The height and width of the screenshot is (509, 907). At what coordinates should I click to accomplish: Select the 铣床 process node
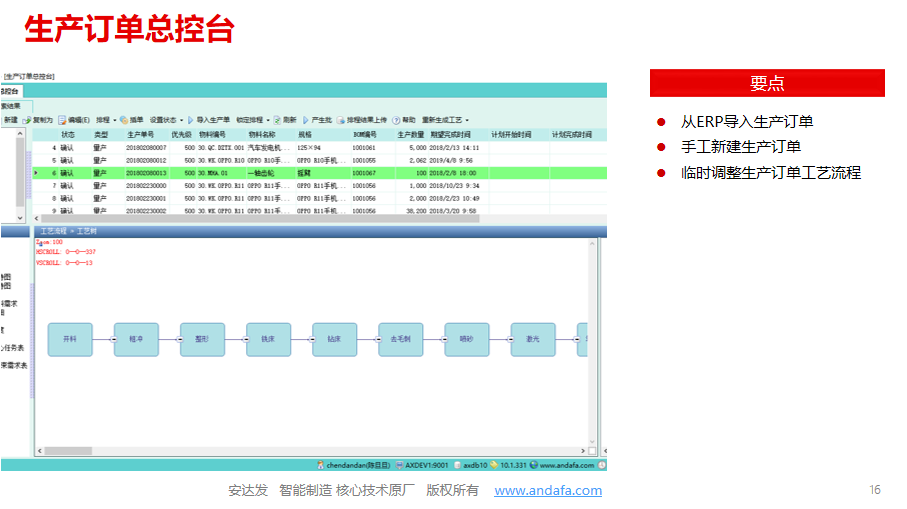click(x=268, y=340)
